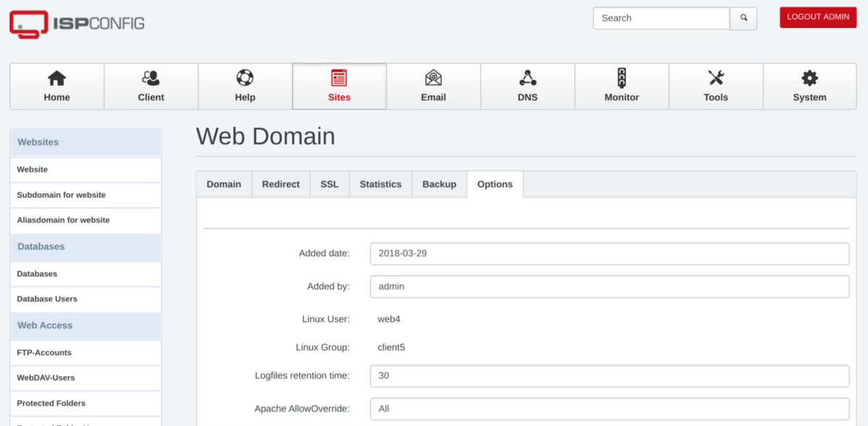The image size is (868, 426).
Task: Open the DNS management icon
Action: pos(527,80)
